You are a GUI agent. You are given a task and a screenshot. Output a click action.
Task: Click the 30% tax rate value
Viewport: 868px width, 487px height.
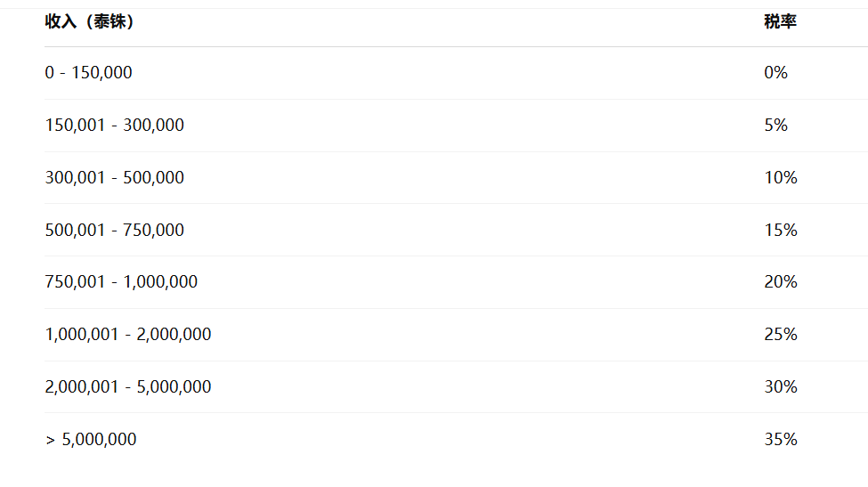coord(781,386)
